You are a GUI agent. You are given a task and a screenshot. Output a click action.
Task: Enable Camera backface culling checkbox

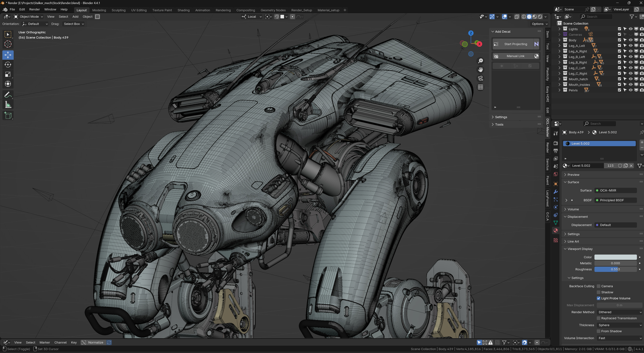(x=598, y=286)
